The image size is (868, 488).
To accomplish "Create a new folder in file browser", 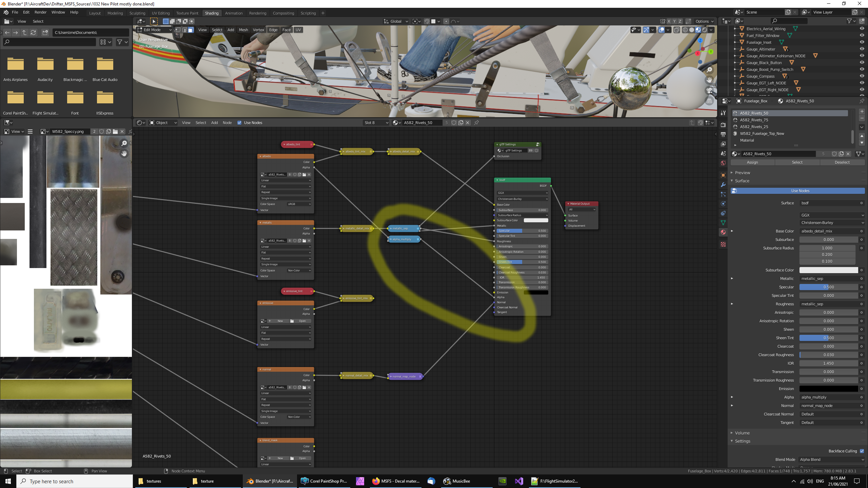I will coord(45,33).
